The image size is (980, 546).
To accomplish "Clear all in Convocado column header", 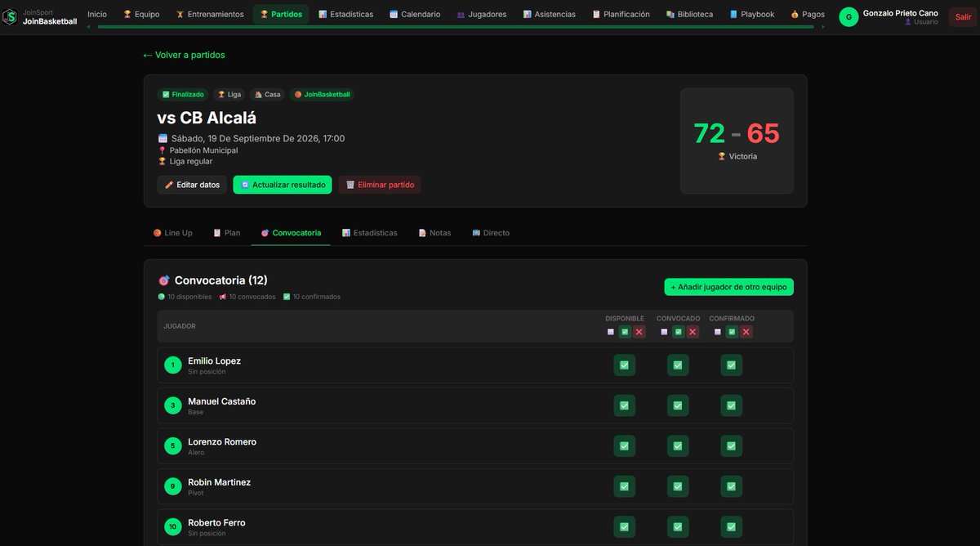I will [664, 332].
